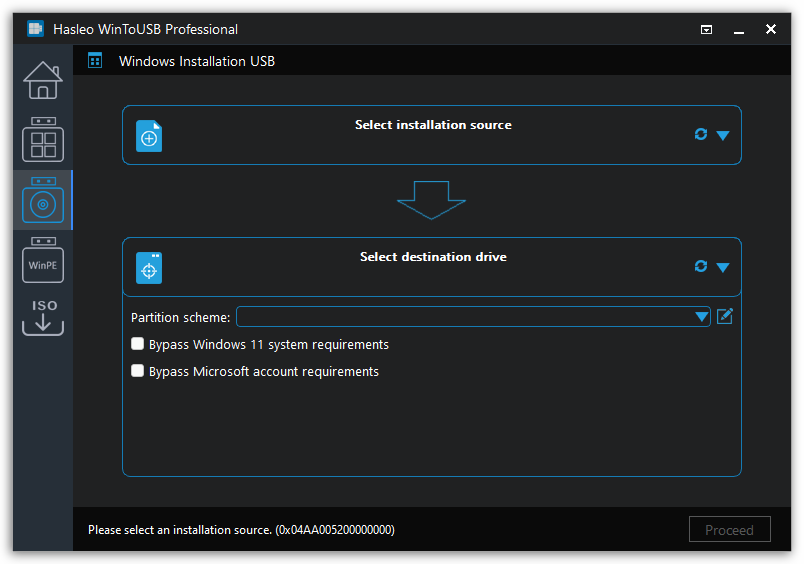Screen dimensions: 804x564
Task: Minimize the WinToUSB window
Action: tap(739, 30)
